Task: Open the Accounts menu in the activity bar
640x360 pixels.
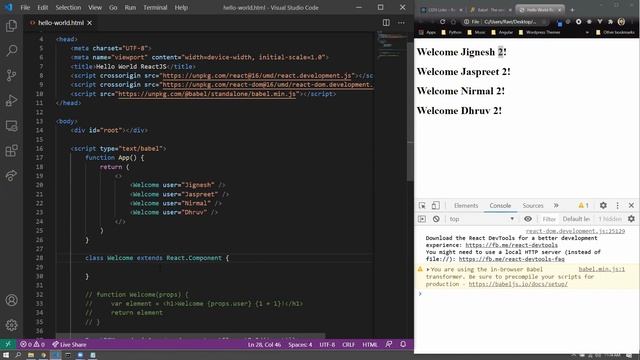Action: click(x=11, y=300)
